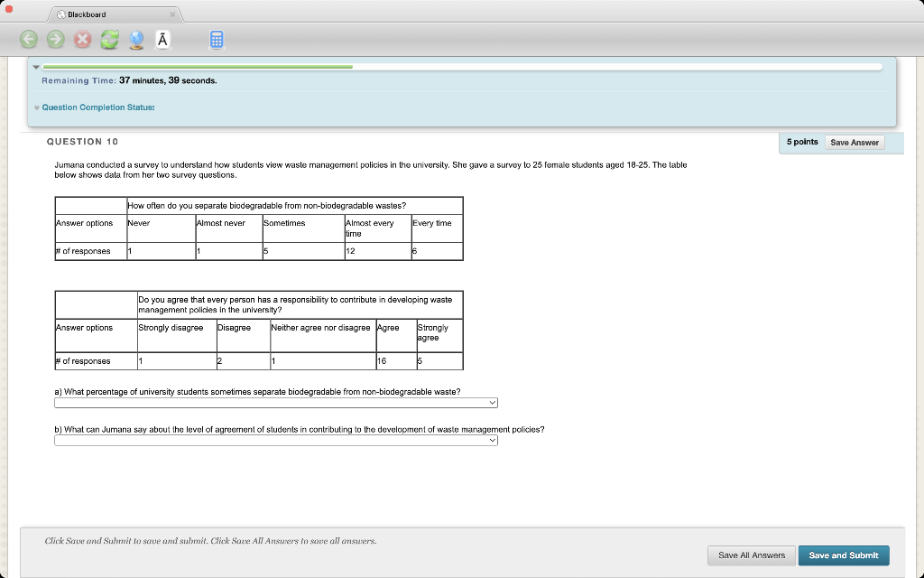
Task: Click the '16' responses cell
Action: (397, 361)
